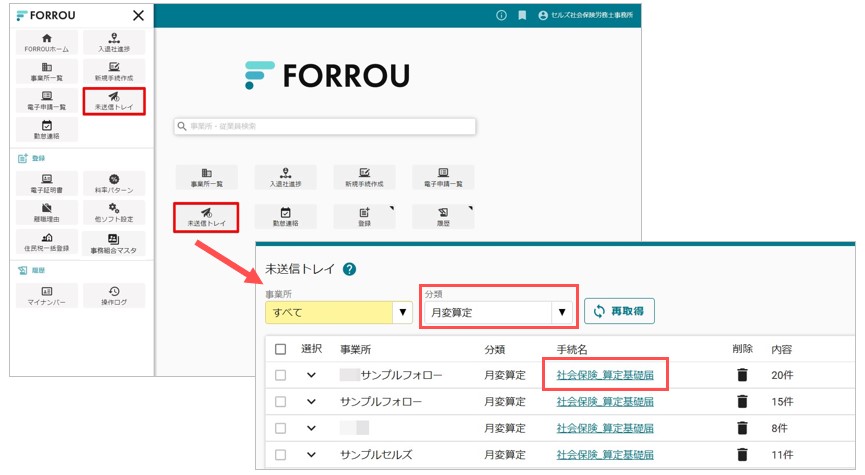The width and height of the screenshot is (865, 475).
Task: Expand the 登録 tile on home screen
Action: click(x=364, y=217)
